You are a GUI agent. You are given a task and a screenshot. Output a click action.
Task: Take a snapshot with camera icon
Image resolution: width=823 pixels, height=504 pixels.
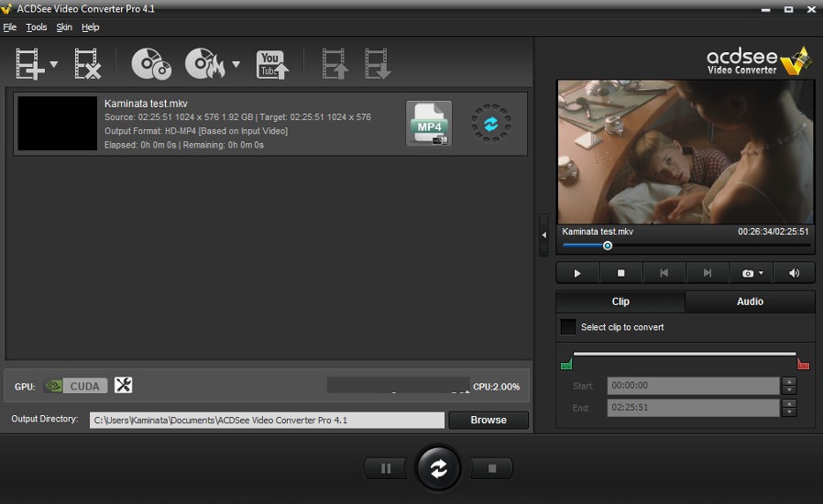(748, 273)
